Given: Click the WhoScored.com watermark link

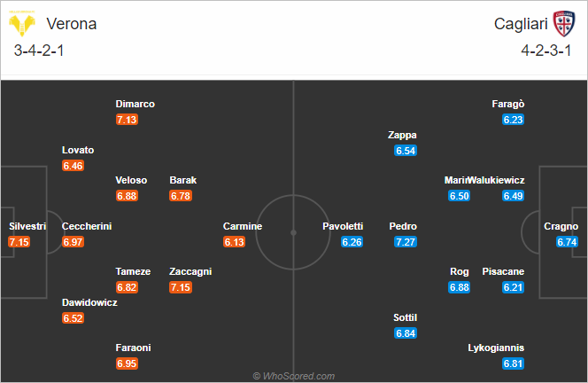Looking at the screenshot, I should 294,376.
